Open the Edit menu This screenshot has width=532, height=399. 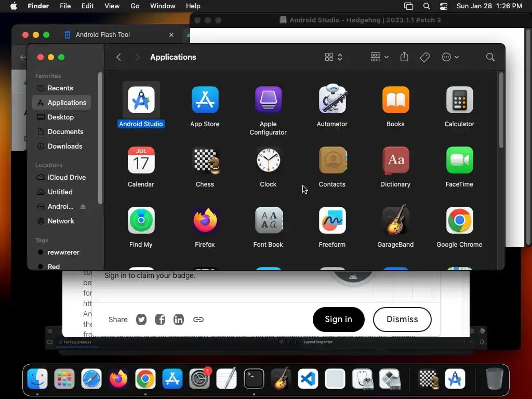click(87, 6)
